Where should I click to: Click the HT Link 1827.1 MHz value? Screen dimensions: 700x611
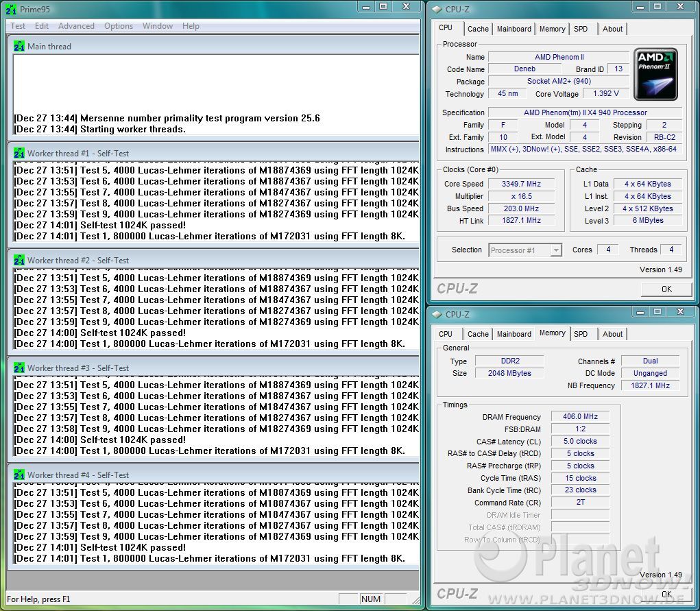pos(521,220)
